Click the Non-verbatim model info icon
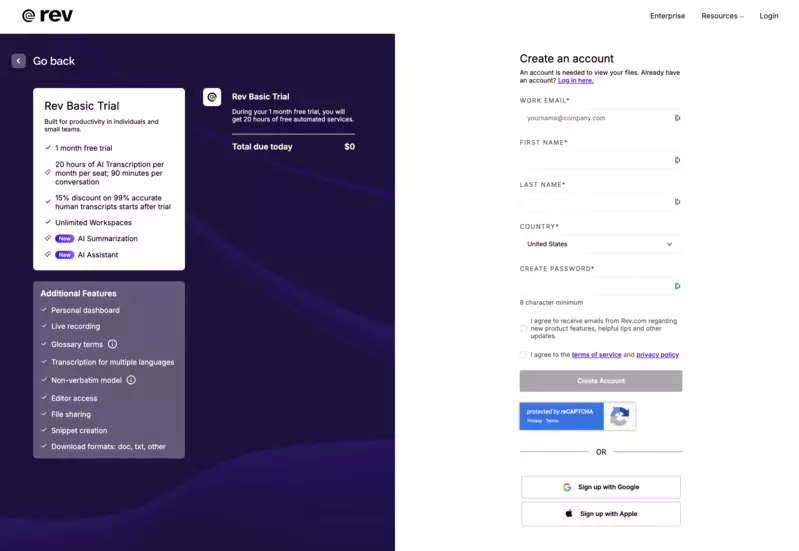Screen dimensions: 799x551 (x=131, y=380)
